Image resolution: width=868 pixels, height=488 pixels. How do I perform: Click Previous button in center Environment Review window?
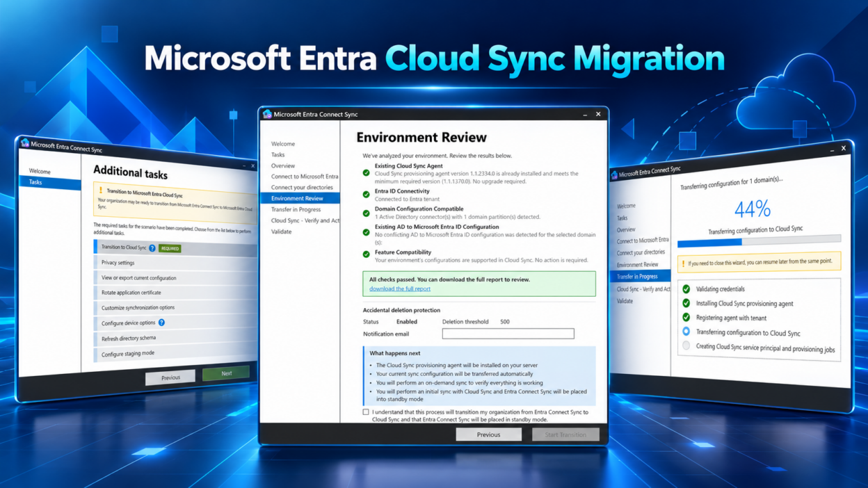pos(488,434)
